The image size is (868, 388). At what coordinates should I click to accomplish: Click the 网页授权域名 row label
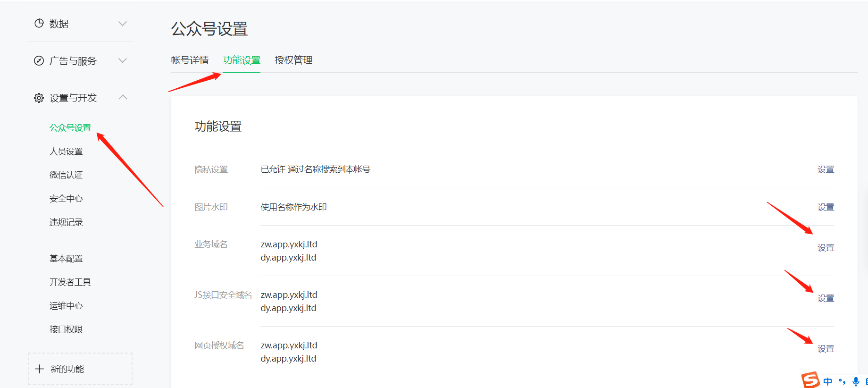pyautogui.click(x=219, y=345)
